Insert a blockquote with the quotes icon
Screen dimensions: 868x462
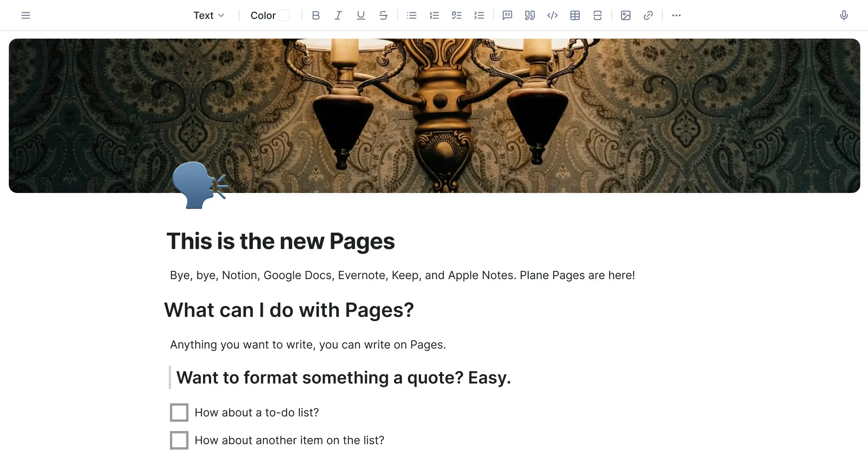click(530, 15)
